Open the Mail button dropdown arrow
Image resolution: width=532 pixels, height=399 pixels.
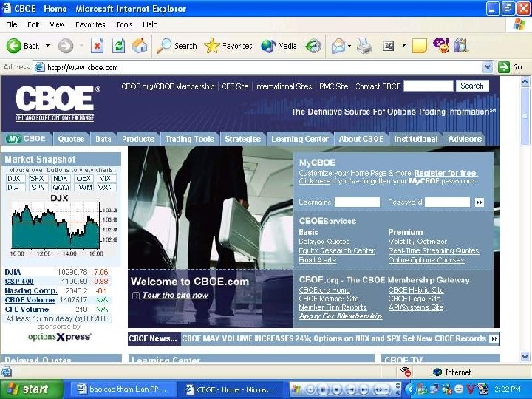coord(349,46)
